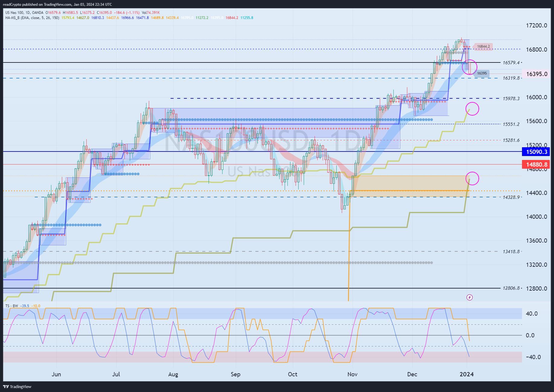Click the 16319.8 horizontal level label
Image resolution: width=554 pixels, height=392 pixels.
(x=511, y=78)
